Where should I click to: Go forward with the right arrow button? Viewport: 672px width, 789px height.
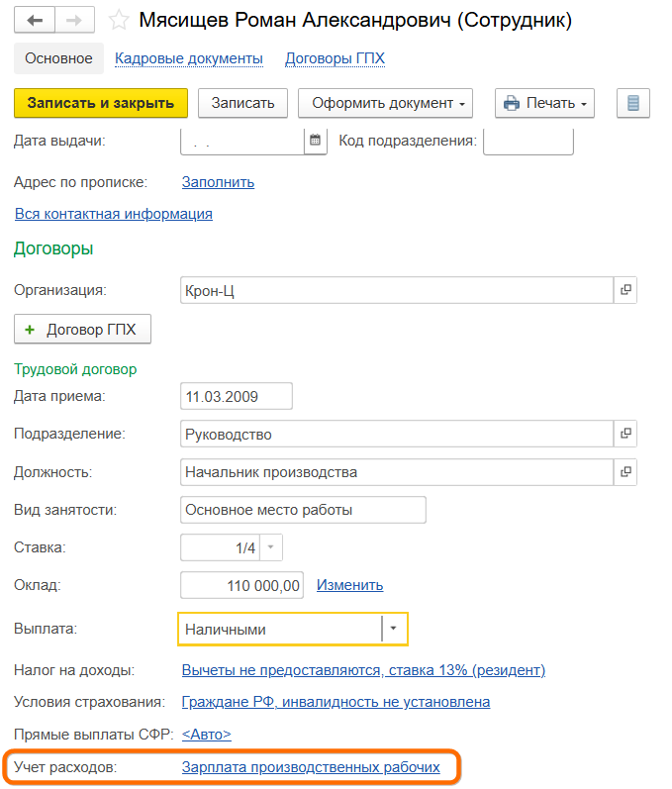point(74,20)
